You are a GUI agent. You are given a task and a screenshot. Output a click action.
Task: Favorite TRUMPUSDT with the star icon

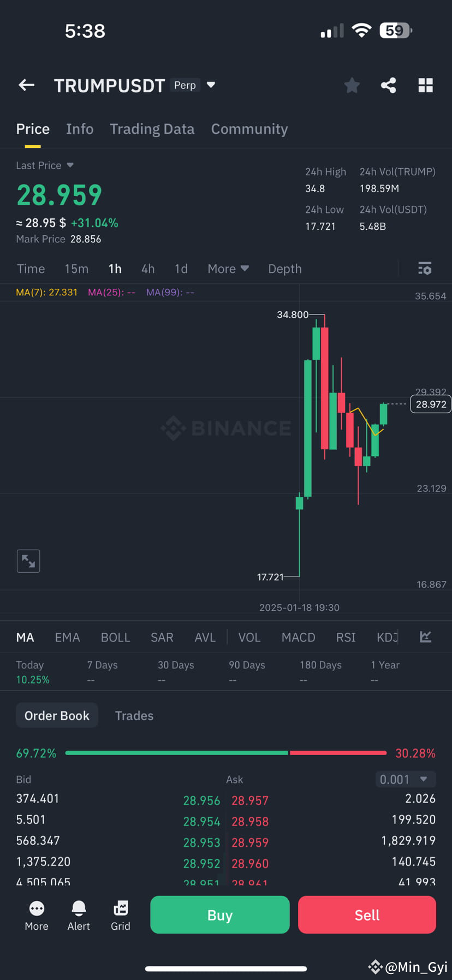[352, 85]
